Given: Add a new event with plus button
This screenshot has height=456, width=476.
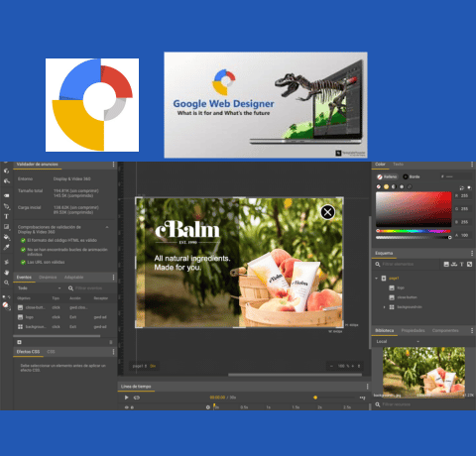Looking at the screenshot, I should pos(19,342).
